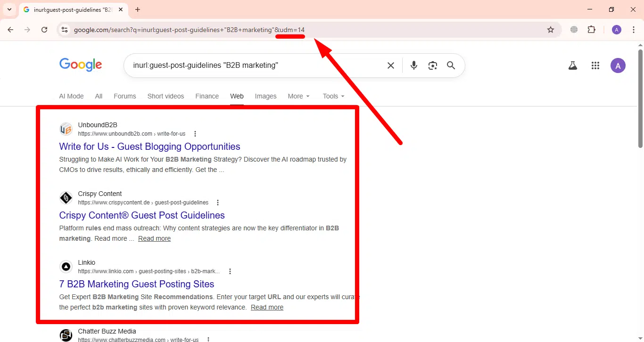Click the Chatter Buzz Media site name

pos(107,331)
